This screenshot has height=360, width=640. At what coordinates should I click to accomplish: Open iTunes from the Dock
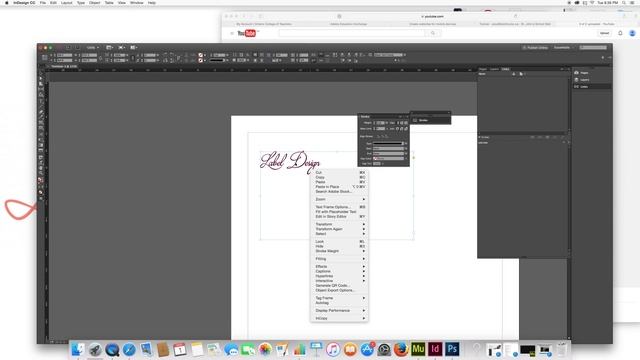(333, 349)
